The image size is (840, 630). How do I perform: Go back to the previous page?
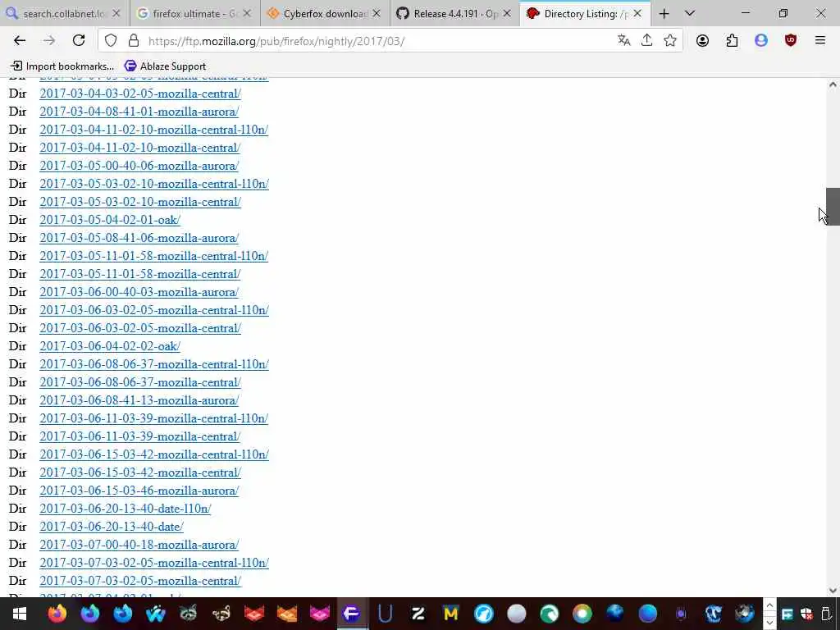click(20, 40)
